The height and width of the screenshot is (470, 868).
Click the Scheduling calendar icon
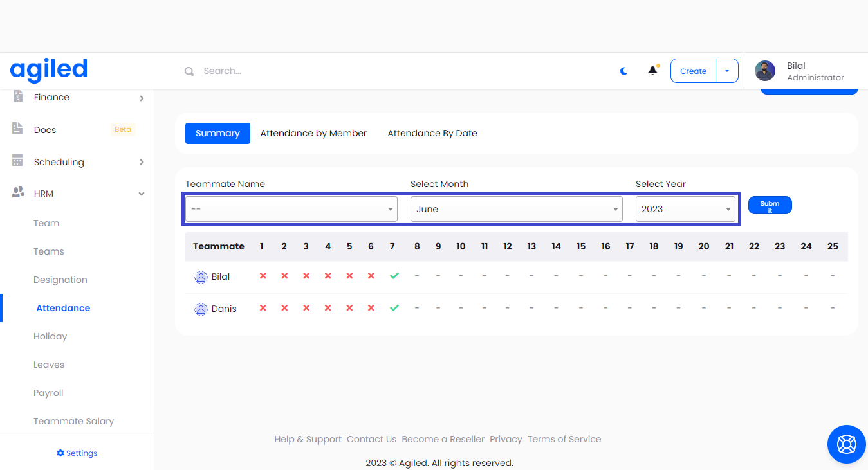[x=17, y=161]
